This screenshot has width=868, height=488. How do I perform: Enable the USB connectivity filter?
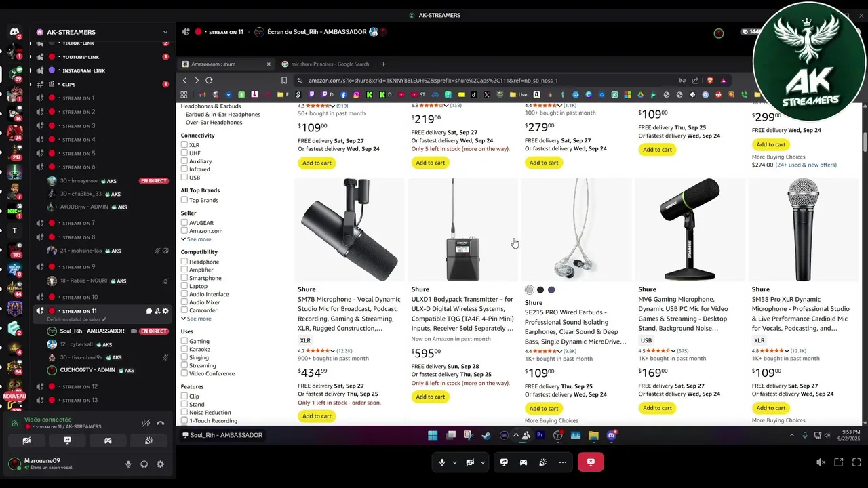(184, 178)
